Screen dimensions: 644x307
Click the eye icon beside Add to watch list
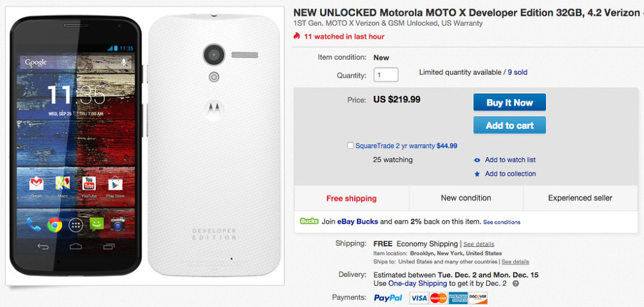pyautogui.click(x=477, y=160)
